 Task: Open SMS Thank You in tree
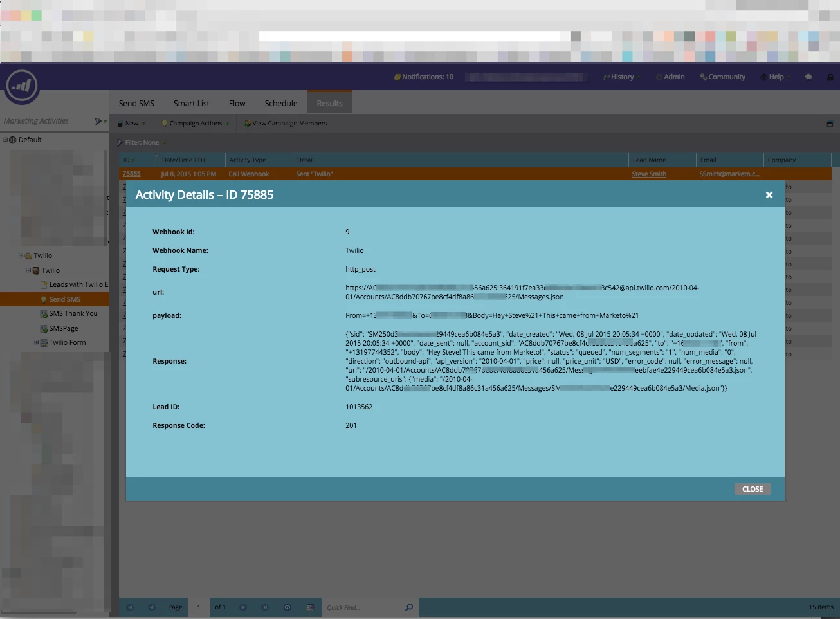(x=73, y=313)
